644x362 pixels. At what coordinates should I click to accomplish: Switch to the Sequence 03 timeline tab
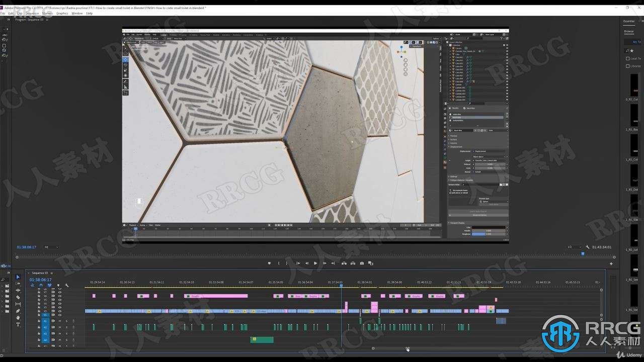coord(40,273)
